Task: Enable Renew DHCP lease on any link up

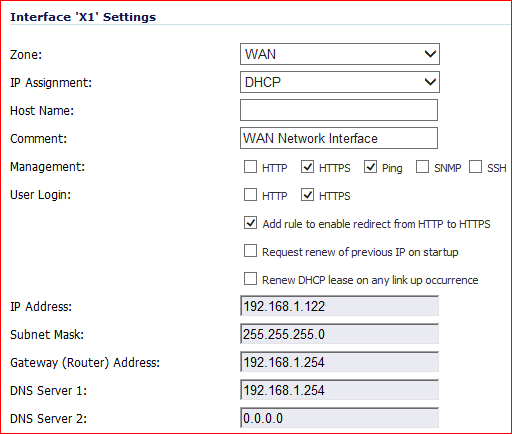Action: 250,279
